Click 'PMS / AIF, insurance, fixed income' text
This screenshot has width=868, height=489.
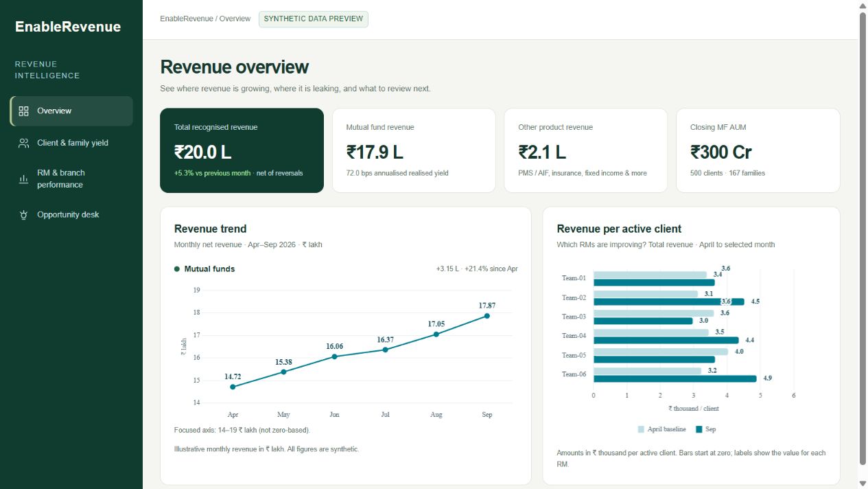583,173
